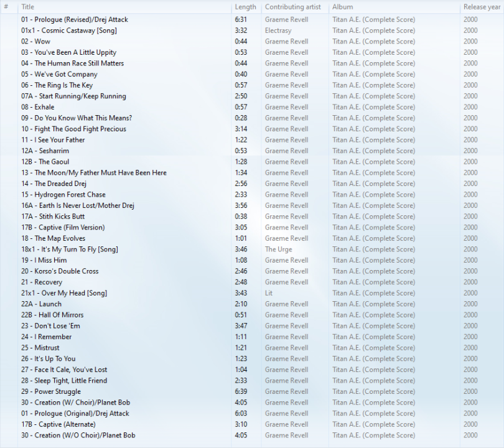Select '21x1 - Over My Head [Song]'
The width and height of the screenshot is (504, 448).
[64, 293]
